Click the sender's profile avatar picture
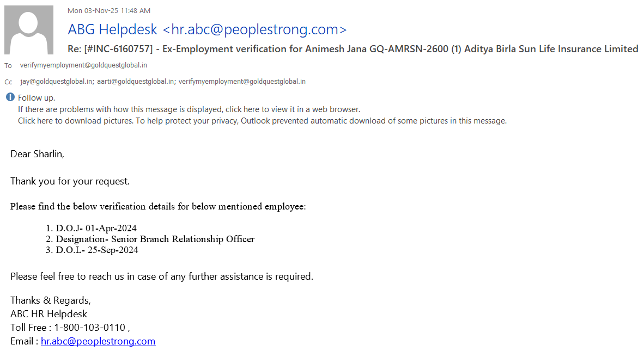The height and width of the screenshot is (351, 644). (29, 30)
